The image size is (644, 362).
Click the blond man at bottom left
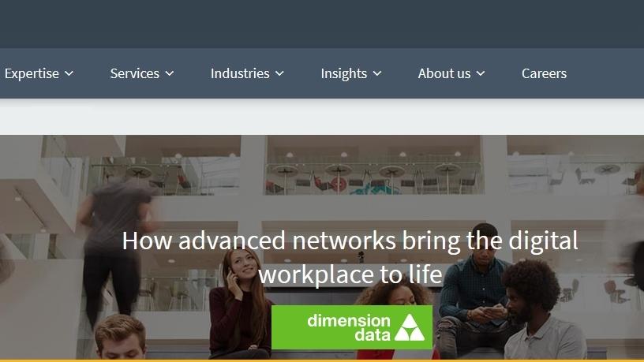coord(120,338)
